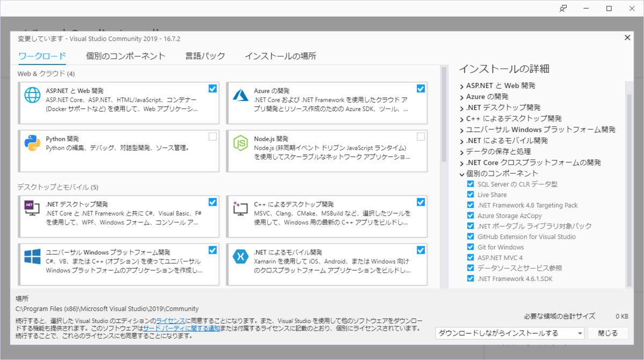Image resolution: width=644 pixels, height=360 pixels.
Task: Click インストールの詳細 heading
Action: click(x=503, y=69)
